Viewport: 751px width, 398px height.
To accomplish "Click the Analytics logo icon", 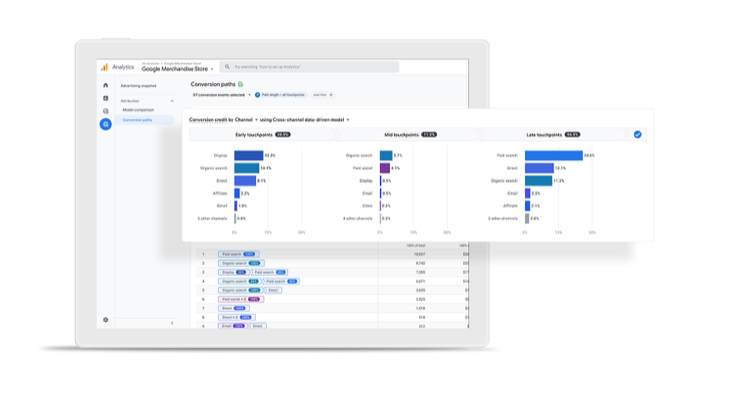I will coord(104,67).
